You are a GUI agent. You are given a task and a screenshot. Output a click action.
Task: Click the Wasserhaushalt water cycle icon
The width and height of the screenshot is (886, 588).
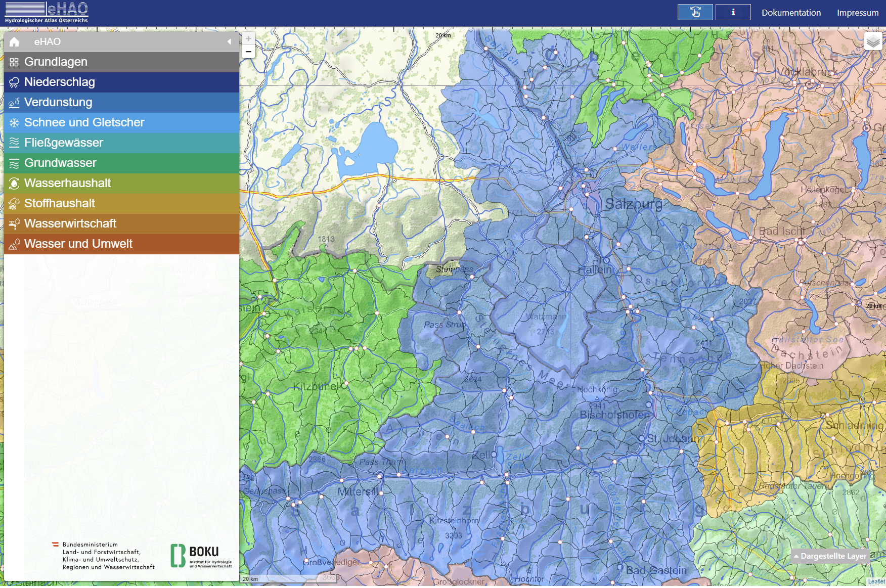pyautogui.click(x=14, y=184)
